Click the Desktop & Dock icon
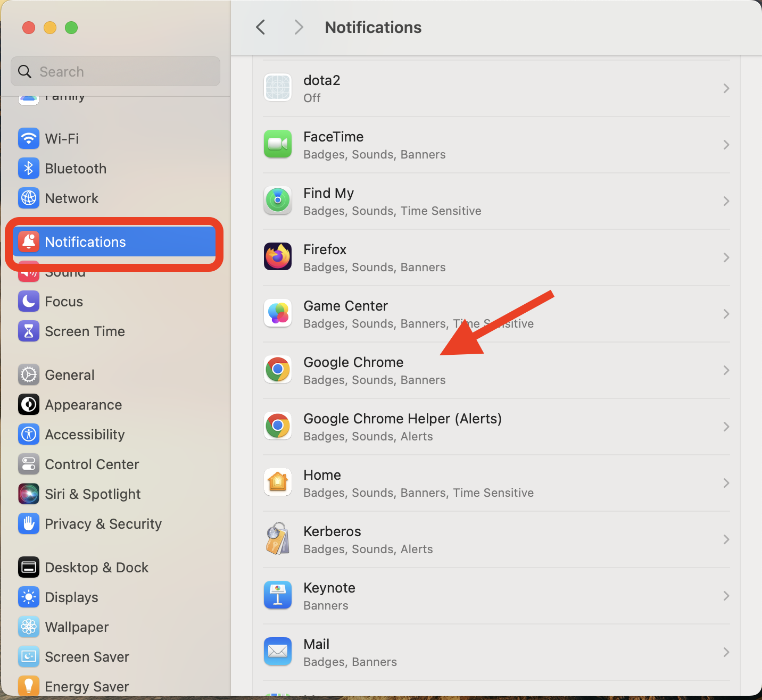 [x=29, y=567]
